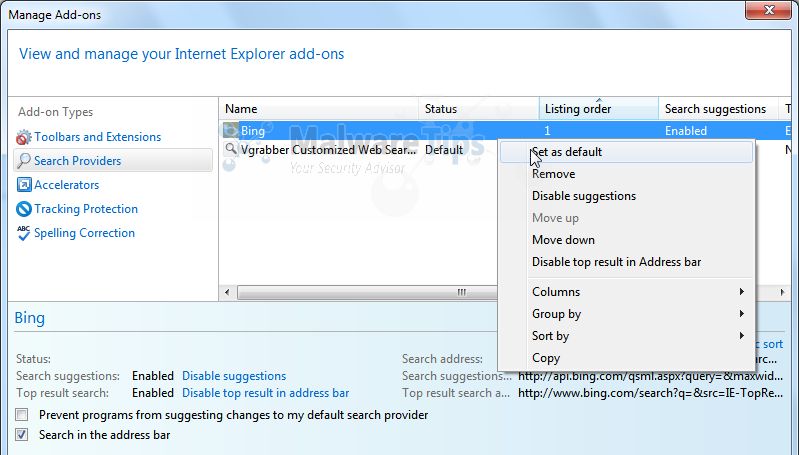Image resolution: width=799 pixels, height=455 pixels.
Task: Sort list by Status column header
Action: pos(479,109)
